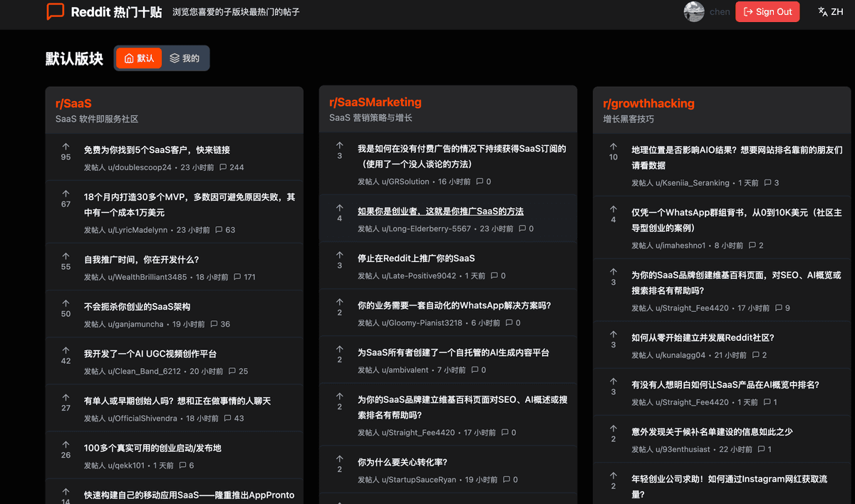Click author u/Long-Elderberry-5567
This screenshot has height=504, width=855.
coord(426,229)
